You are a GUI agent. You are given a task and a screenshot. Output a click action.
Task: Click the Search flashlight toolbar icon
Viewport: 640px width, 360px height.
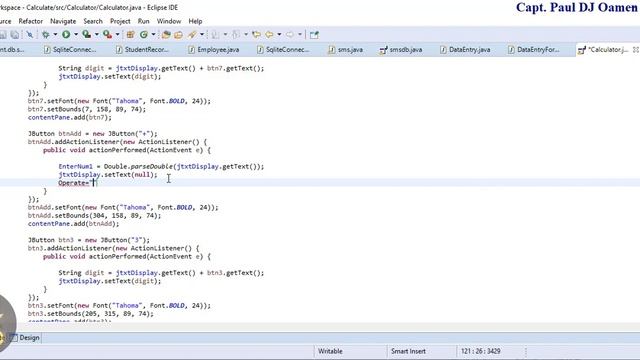(192, 35)
